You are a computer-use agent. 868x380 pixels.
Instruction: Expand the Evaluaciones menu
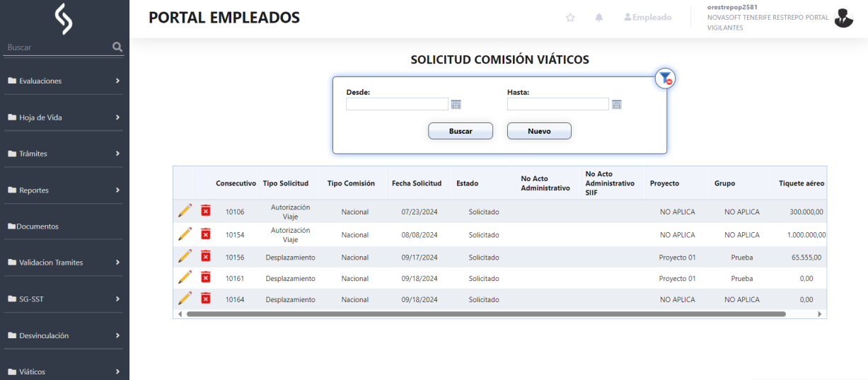(64, 81)
